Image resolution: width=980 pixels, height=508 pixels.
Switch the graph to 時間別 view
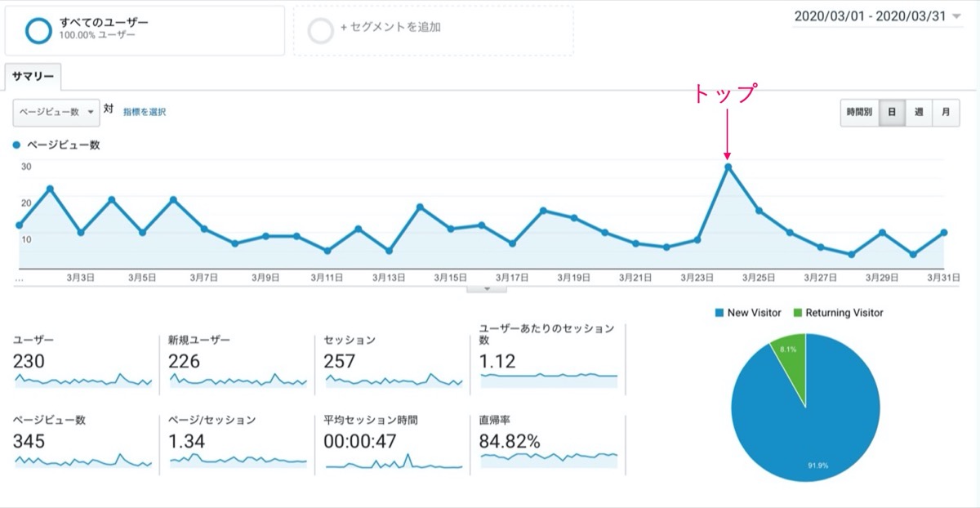[x=859, y=113]
